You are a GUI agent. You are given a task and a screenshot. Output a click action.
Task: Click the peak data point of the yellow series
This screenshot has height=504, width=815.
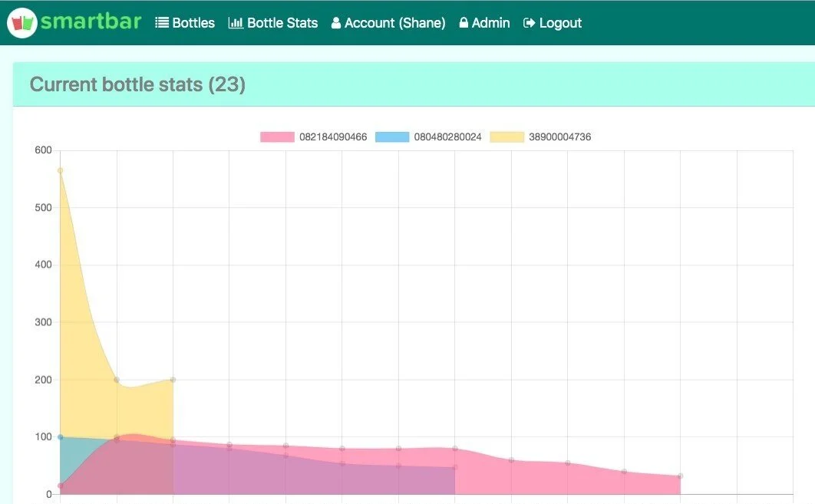[x=59, y=170]
